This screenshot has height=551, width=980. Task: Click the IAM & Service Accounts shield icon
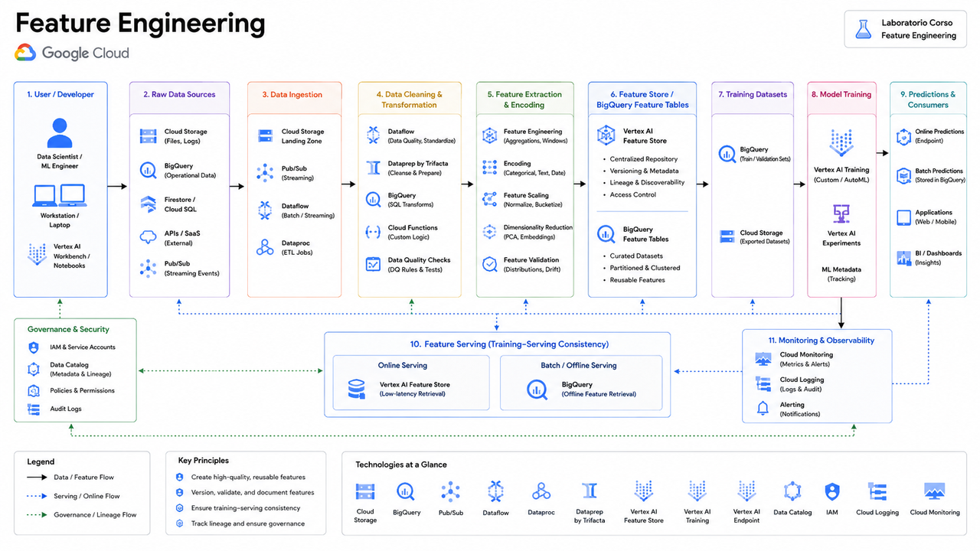[34, 347]
